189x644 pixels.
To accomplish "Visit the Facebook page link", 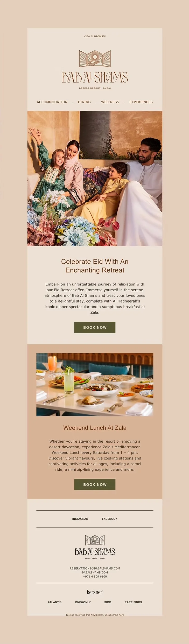I will pyautogui.click(x=110, y=519).
